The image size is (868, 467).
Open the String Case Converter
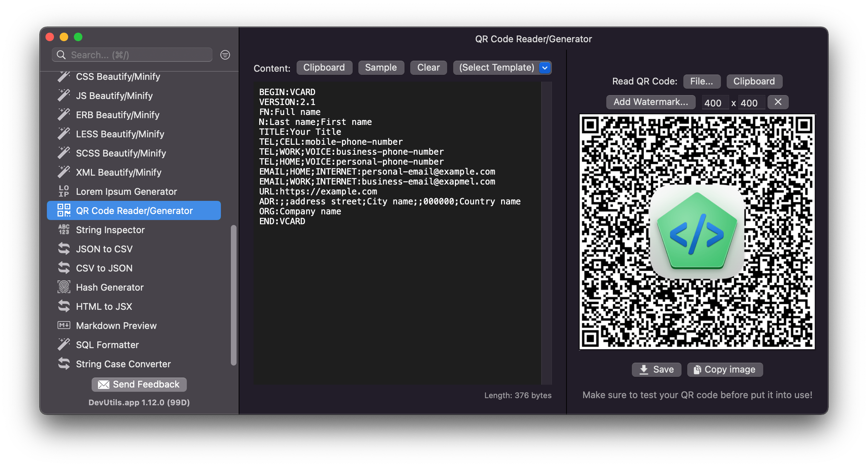pos(123,364)
